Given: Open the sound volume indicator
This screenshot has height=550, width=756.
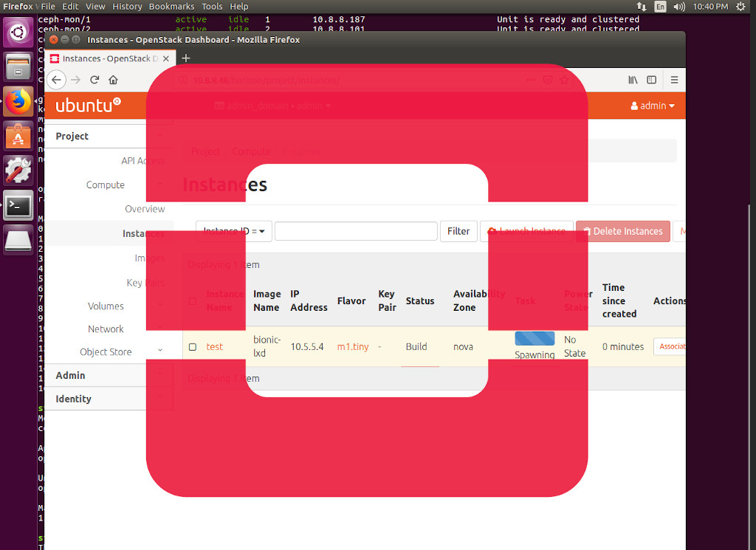Looking at the screenshot, I should pyautogui.click(x=679, y=6).
